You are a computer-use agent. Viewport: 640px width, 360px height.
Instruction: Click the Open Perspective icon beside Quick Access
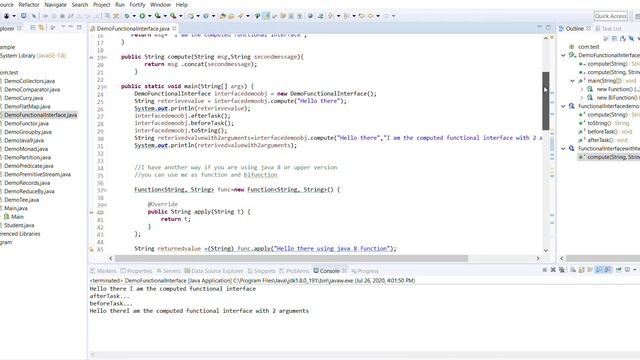click(x=637, y=16)
